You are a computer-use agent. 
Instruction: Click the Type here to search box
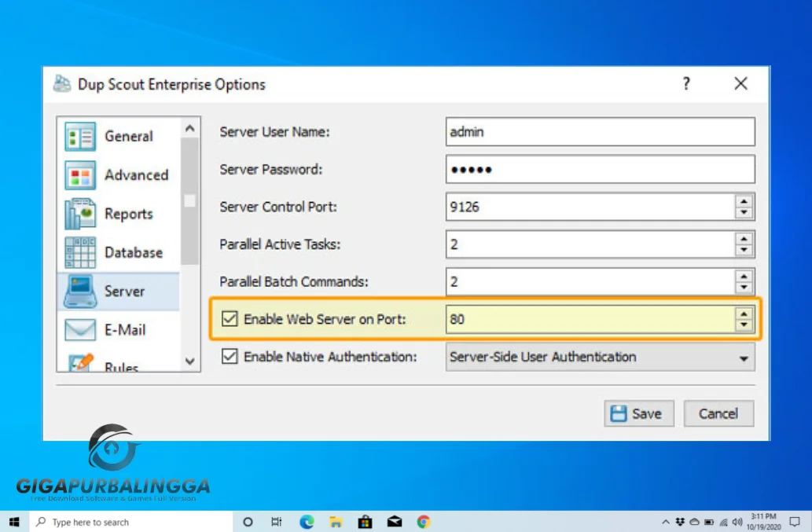click(x=130, y=522)
